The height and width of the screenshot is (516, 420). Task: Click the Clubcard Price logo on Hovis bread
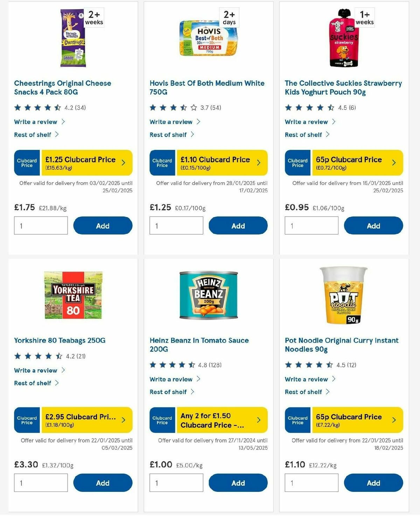point(162,162)
